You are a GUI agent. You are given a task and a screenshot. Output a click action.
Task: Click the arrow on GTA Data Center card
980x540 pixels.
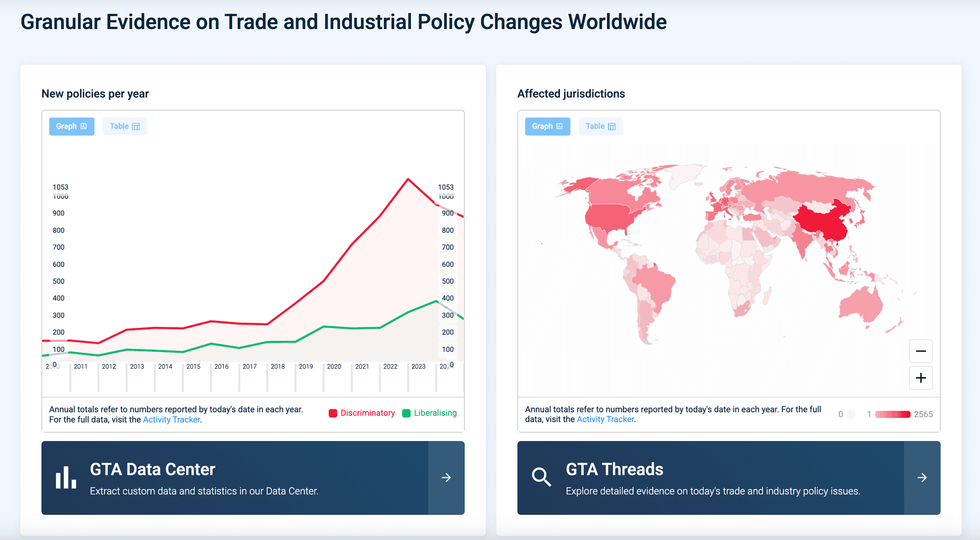point(446,478)
